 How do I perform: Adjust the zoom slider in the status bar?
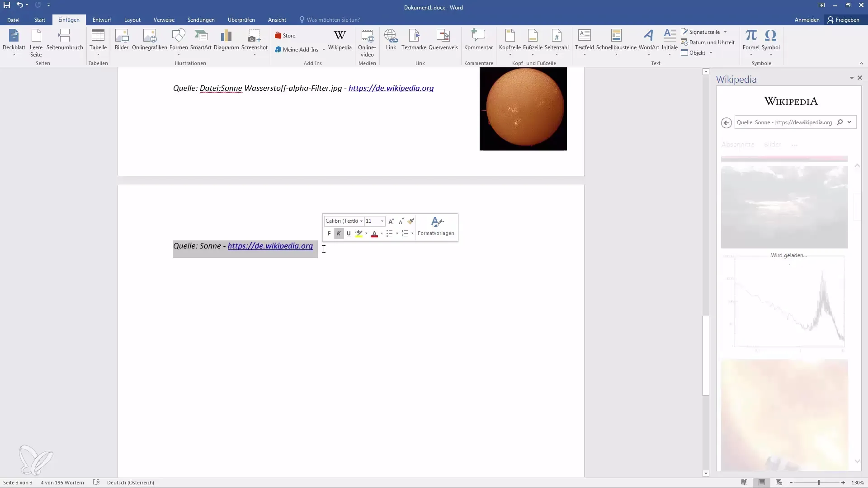pos(818,483)
